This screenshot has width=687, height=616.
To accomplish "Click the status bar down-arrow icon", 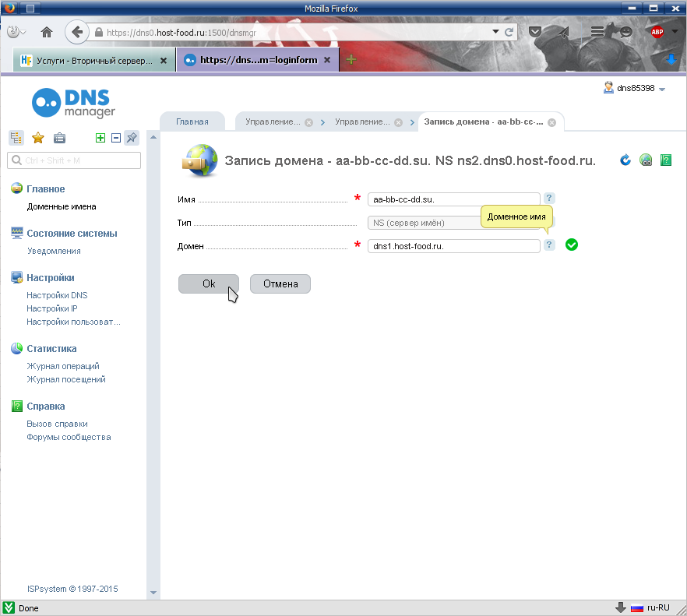I will (x=620, y=607).
